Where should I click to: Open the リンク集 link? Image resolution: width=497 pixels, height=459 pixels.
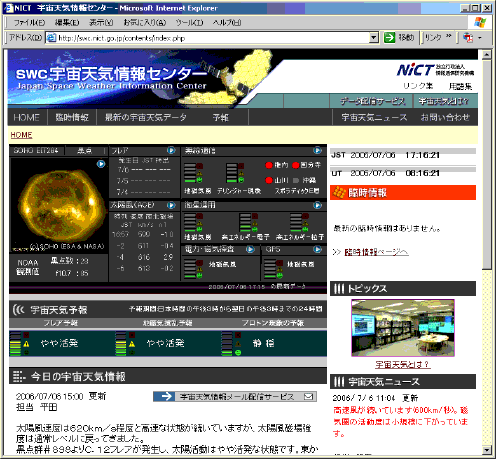click(418, 86)
